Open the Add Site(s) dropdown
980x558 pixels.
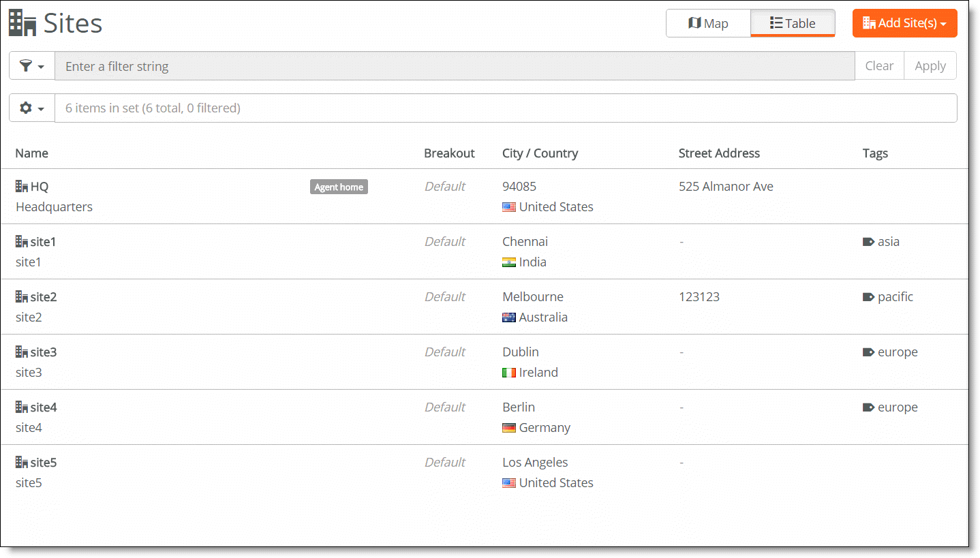904,23
